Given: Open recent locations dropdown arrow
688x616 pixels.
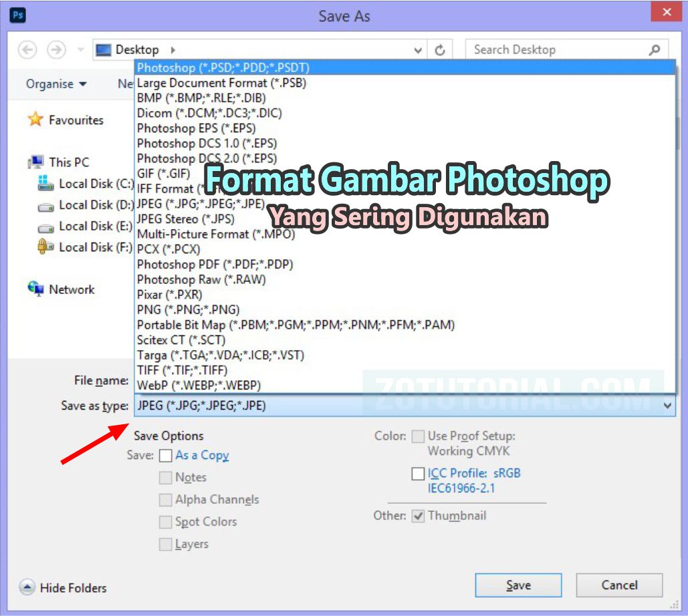Looking at the screenshot, I should click(80, 50).
